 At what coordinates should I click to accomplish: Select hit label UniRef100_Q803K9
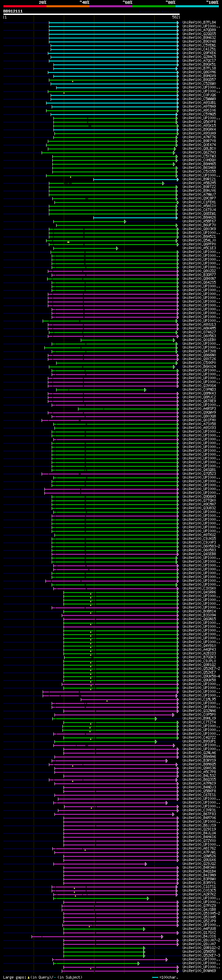click(199, 229)
